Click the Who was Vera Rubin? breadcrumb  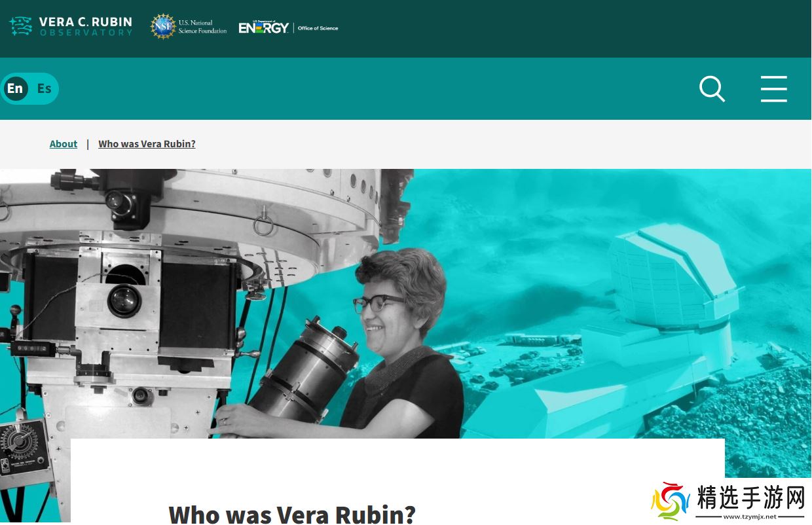(x=147, y=144)
